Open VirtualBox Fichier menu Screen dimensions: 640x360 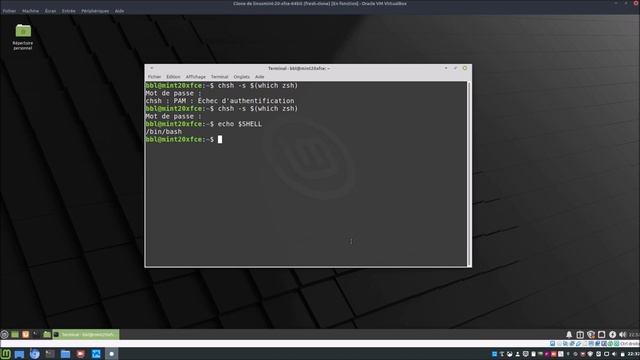coord(9,11)
